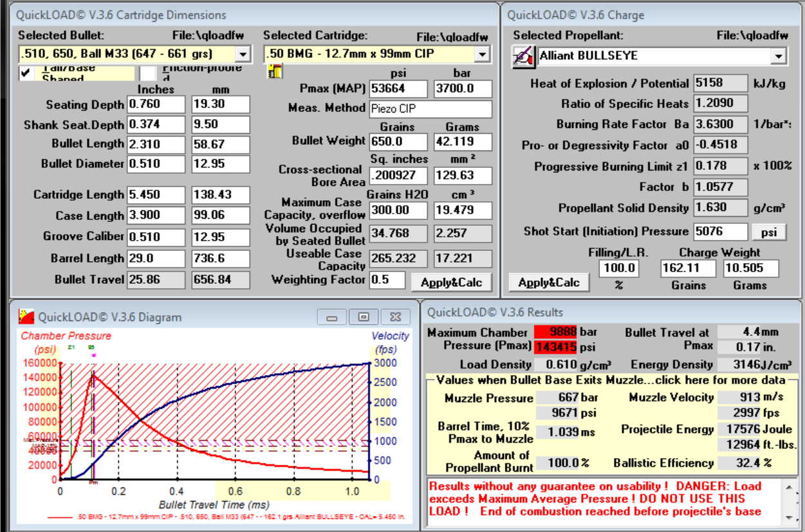Open the Selected Bullet dropdown
This screenshot has height=532, width=805.
243,54
